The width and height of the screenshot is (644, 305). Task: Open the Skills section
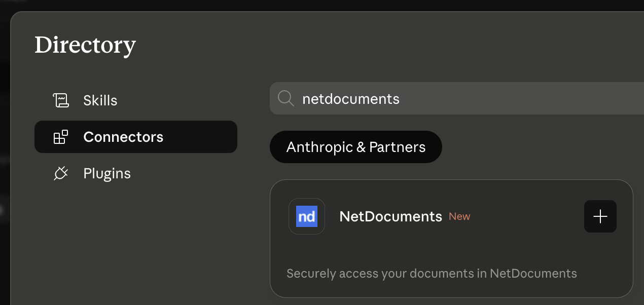pos(136,100)
